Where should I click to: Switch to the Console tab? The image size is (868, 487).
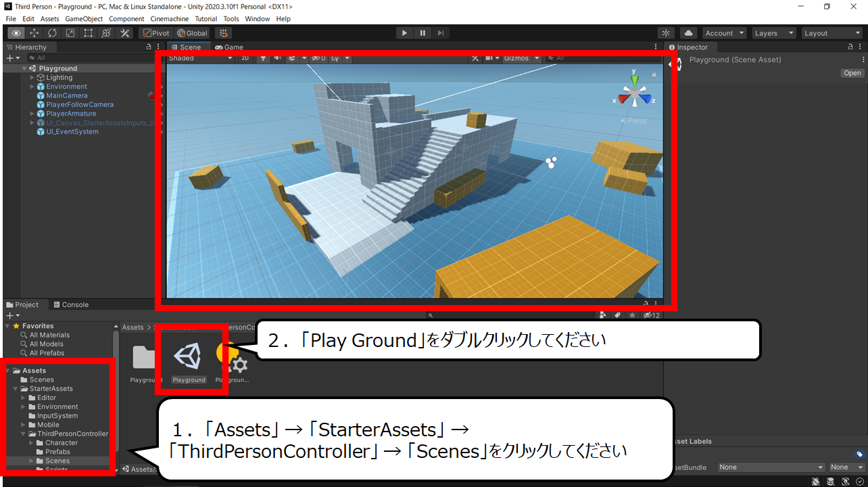click(x=71, y=304)
